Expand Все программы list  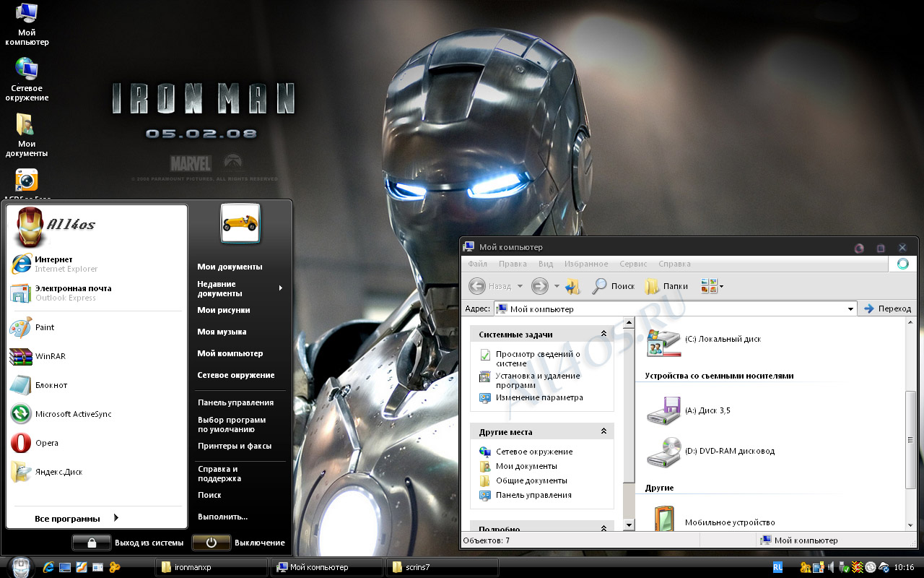(x=77, y=518)
